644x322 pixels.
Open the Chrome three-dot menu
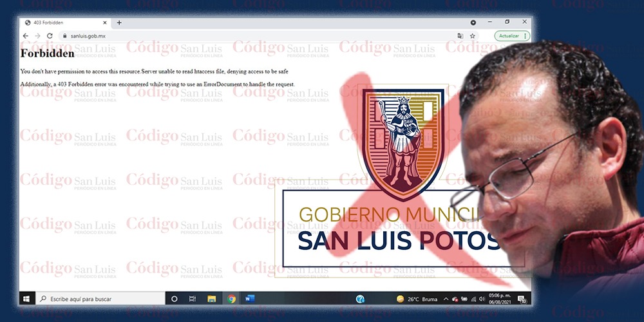click(x=526, y=36)
